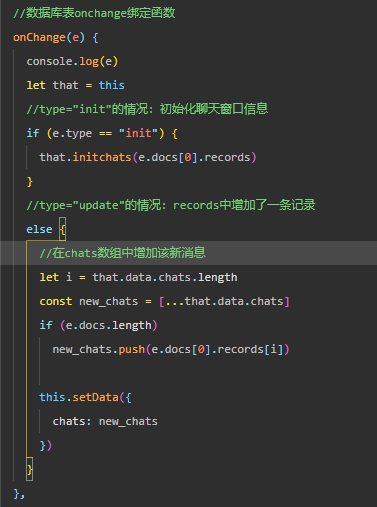Screen dimensions: 377x507
Task: Click the final '},' closing the function
Action: click(19, 494)
